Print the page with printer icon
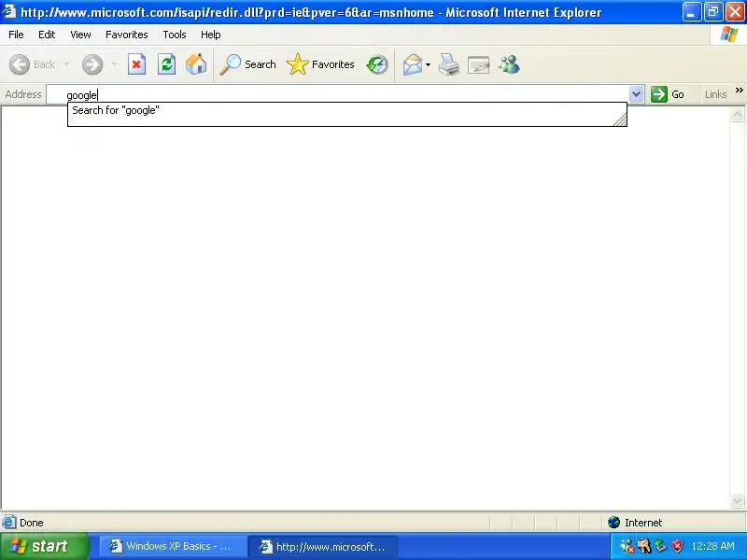The height and width of the screenshot is (560, 747). click(449, 64)
